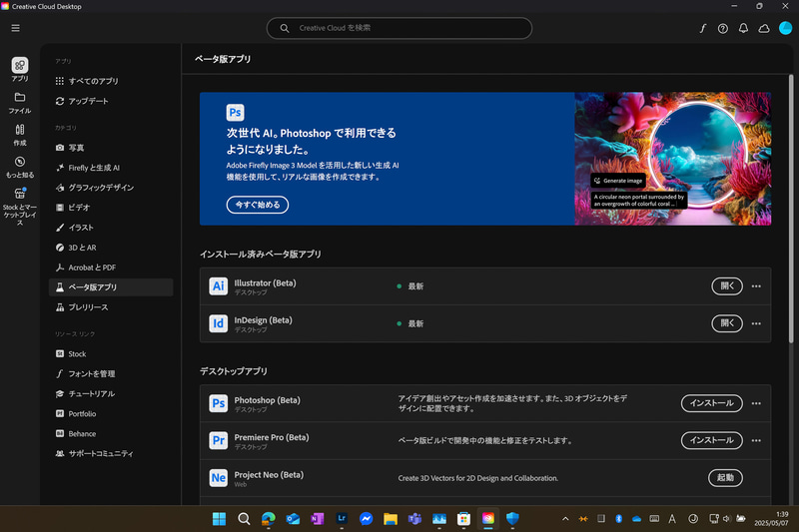Click インストール for Premiere Pro (Beta)
The image size is (799, 532).
(x=711, y=440)
